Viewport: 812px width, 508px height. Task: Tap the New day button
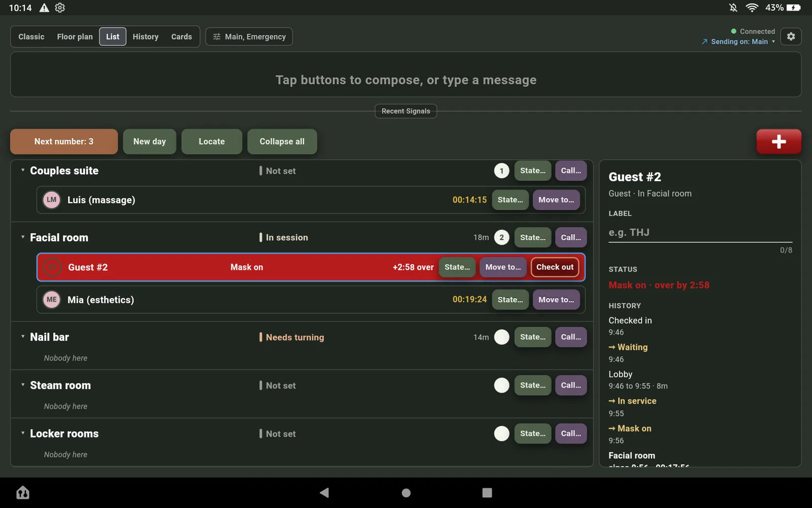(150, 141)
